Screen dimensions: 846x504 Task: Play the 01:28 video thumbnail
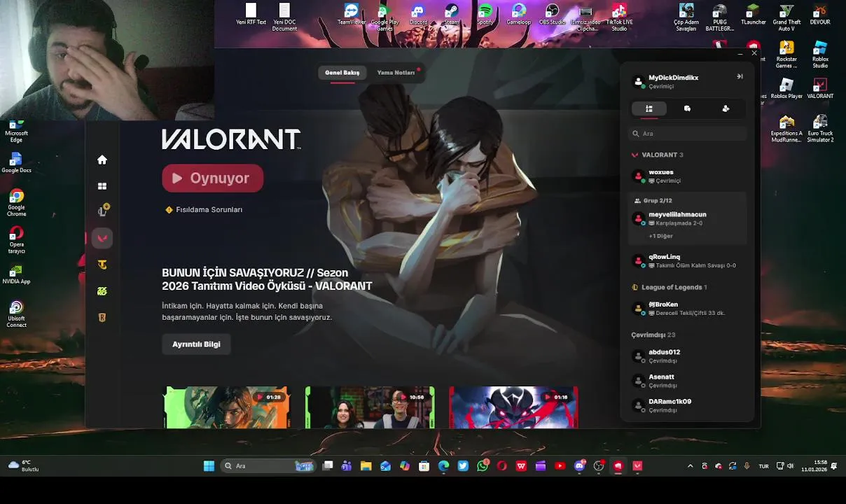click(x=226, y=407)
